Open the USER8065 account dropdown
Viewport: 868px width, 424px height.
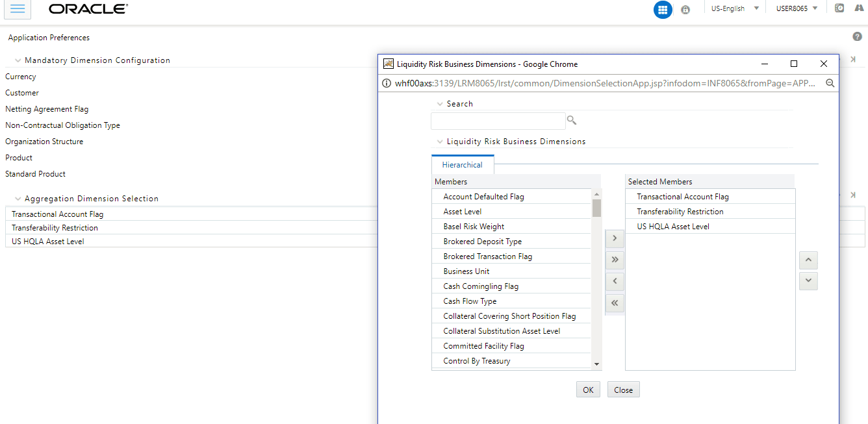[797, 8]
